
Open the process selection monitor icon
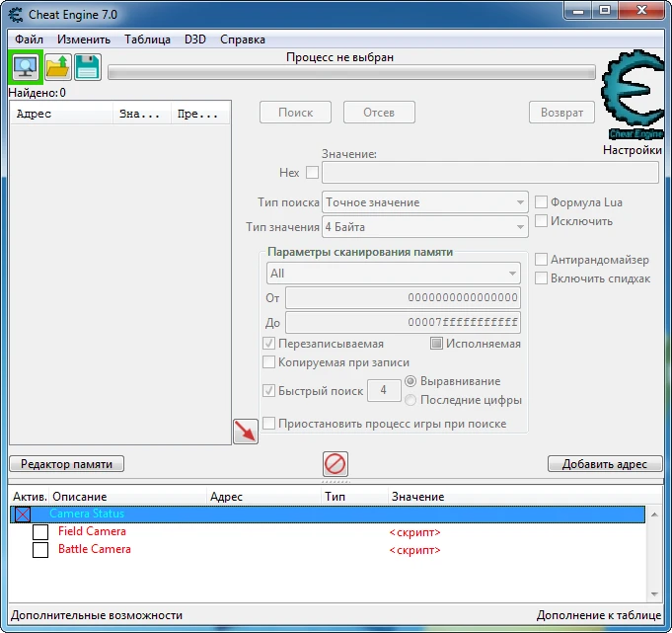tap(26, 67)
